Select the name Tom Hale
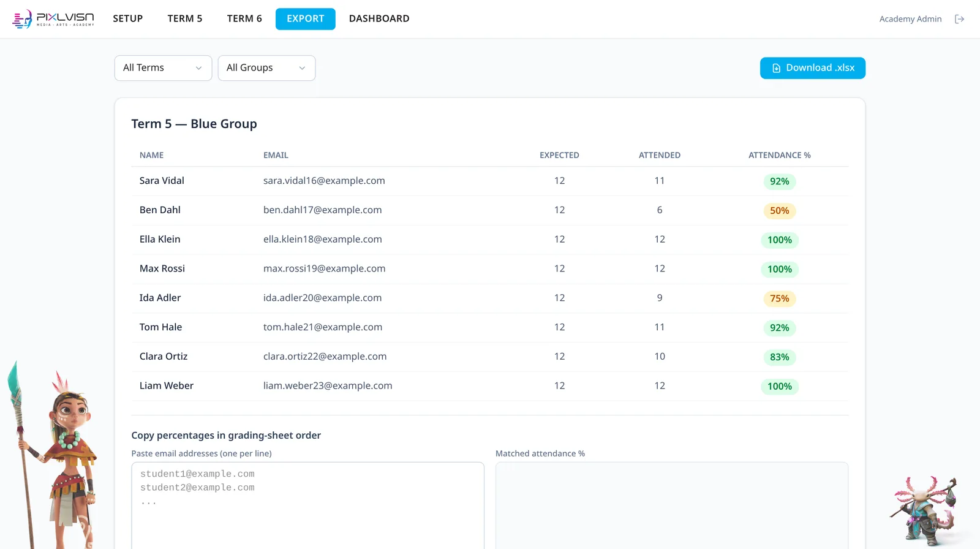 (x=160, y=328)
